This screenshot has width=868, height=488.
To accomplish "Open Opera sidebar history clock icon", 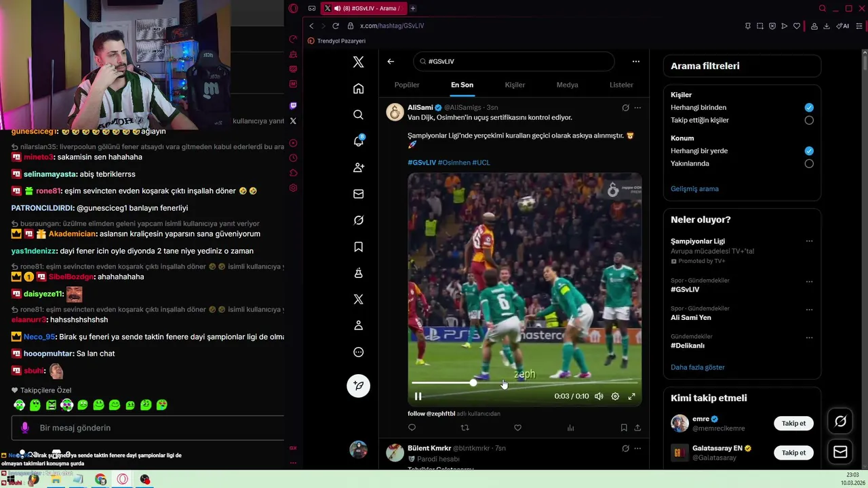I will coord(293,158).
